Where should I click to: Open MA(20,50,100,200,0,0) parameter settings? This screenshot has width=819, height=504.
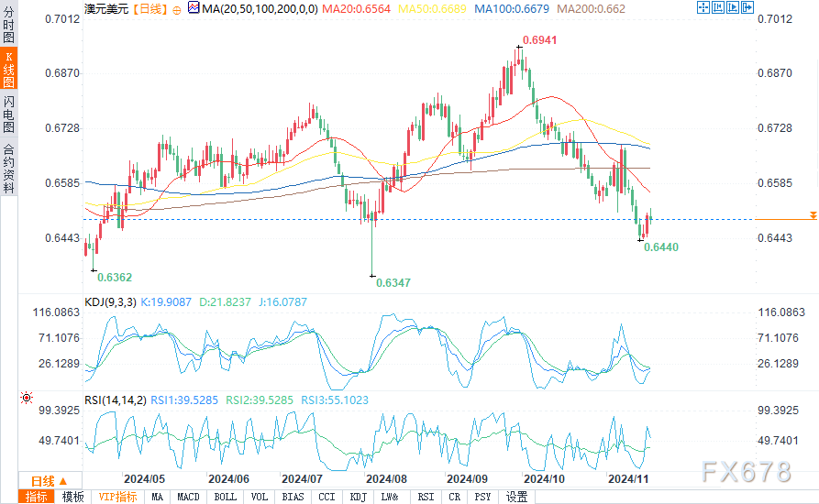[x=260, y=9]
